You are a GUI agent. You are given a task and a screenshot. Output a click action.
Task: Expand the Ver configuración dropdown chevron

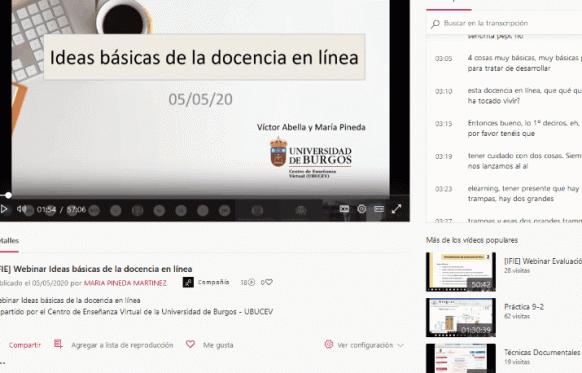click(400, 345)
